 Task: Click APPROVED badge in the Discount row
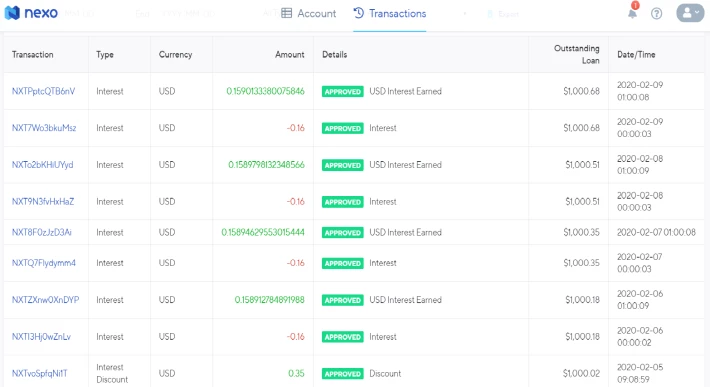pyautogui.click(x=343, y=374)
